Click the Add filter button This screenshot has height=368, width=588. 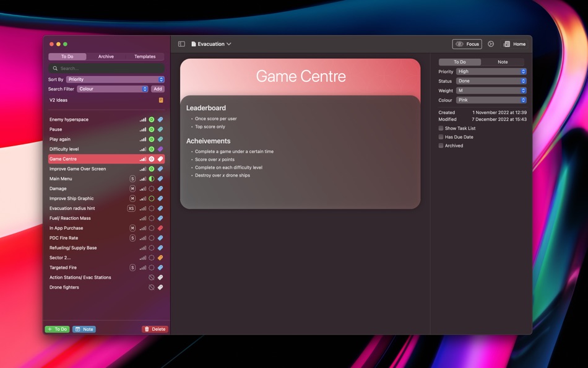click(x=158, y=89)
